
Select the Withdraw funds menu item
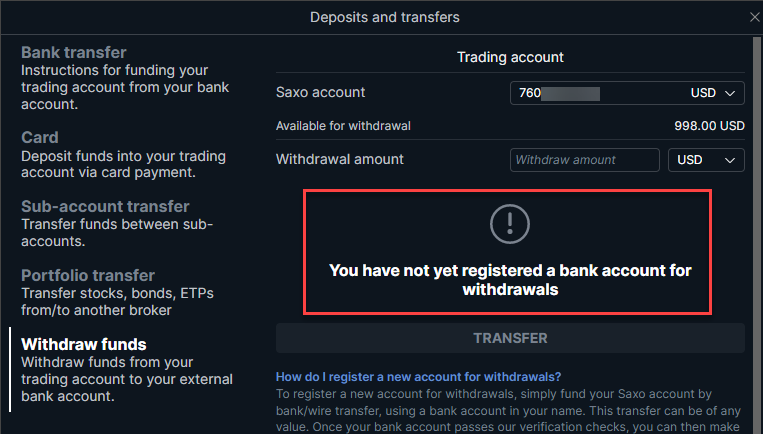point(127,370)
